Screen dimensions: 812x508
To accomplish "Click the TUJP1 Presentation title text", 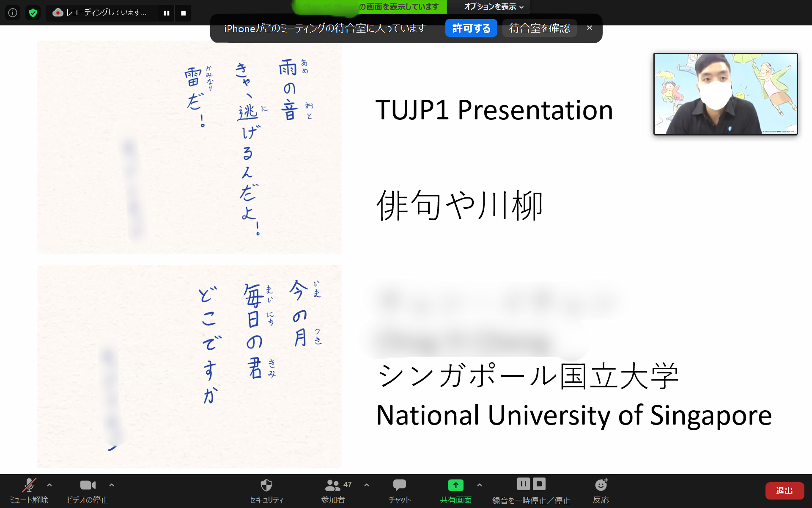I will (x=494, y=110).
